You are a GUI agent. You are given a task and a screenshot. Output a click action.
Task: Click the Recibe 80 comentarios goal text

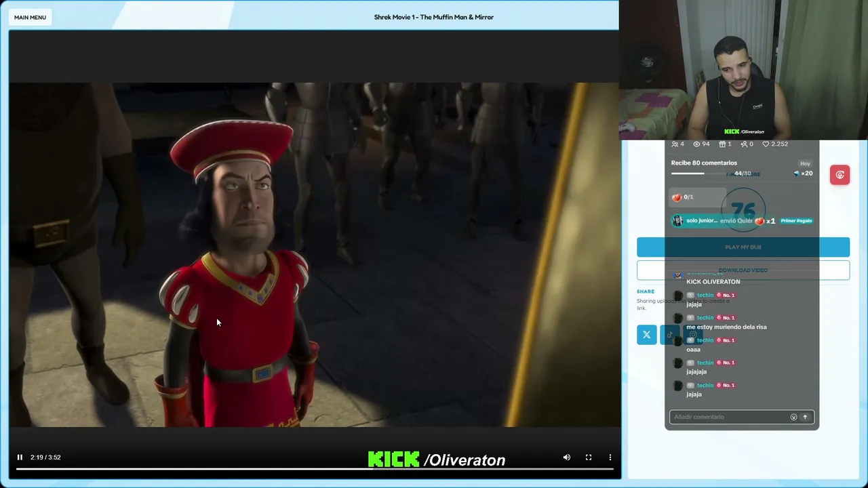click(x=704, y=163)
